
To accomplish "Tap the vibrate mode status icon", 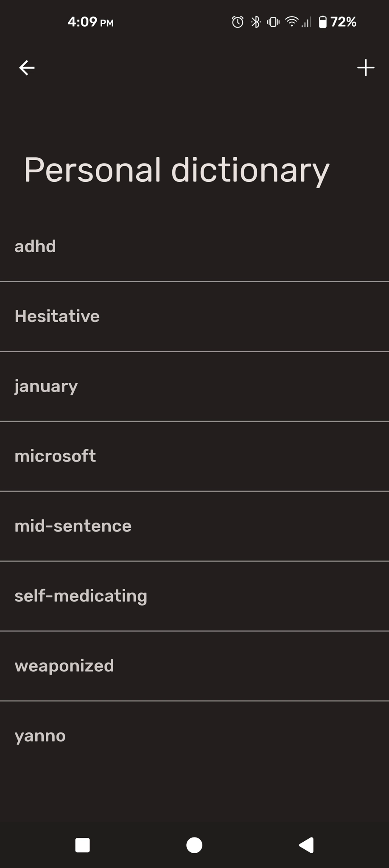I will tap(273, 22).
